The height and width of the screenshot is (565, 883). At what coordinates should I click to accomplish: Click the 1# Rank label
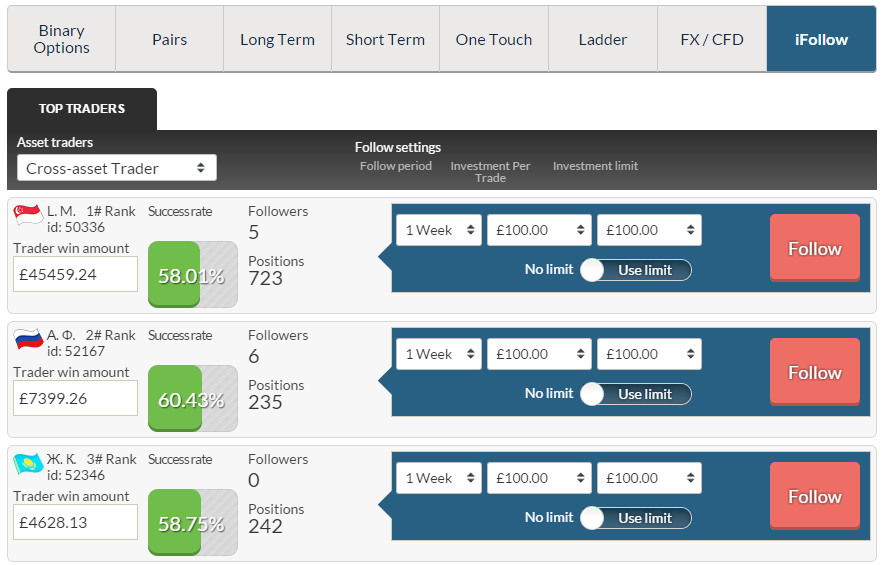(111, 211)
